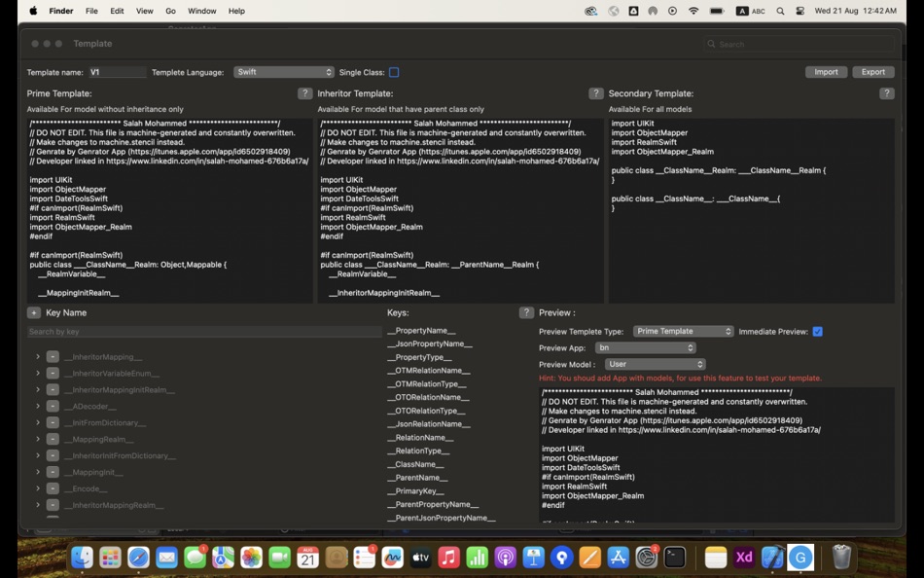924x578 pixels.
Task: Open the Template Language dropdown showing Swift
Action: point(283,71)
